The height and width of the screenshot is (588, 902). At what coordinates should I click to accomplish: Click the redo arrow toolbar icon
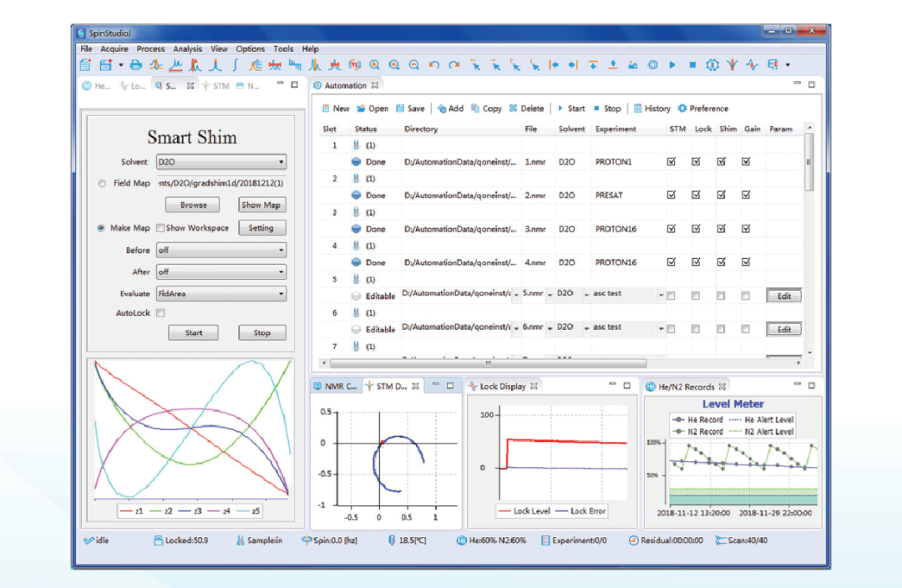coord(454,65)
